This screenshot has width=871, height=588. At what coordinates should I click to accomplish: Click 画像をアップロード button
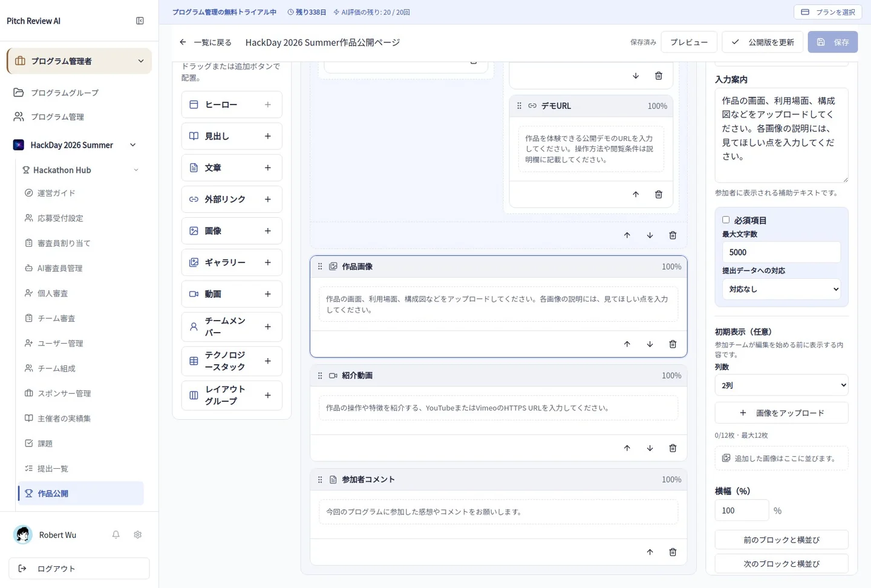781,413
